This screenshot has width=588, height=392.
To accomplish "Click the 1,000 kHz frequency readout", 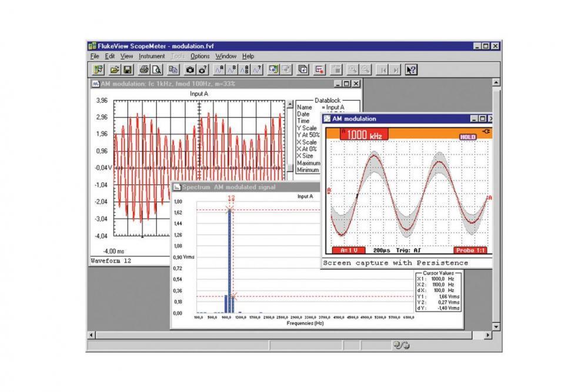I will pyautogui.click(x=363, y=135).
